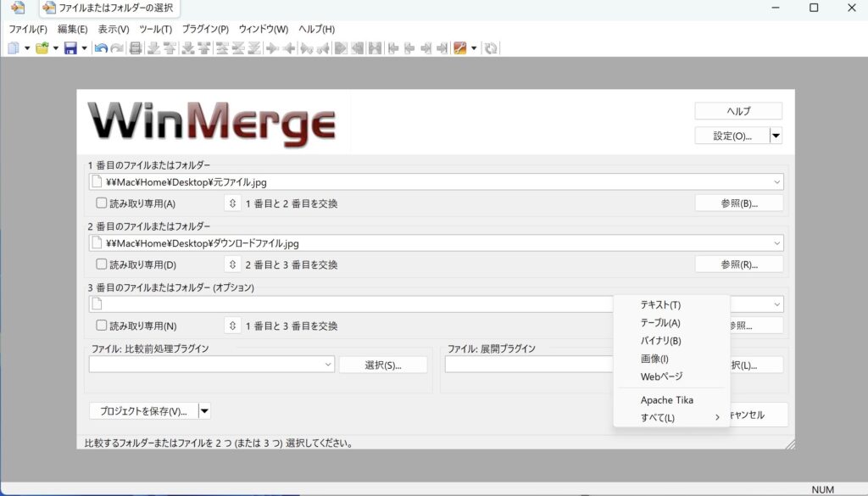Choose バイナリ(B) from popup menu

point(671,341)
